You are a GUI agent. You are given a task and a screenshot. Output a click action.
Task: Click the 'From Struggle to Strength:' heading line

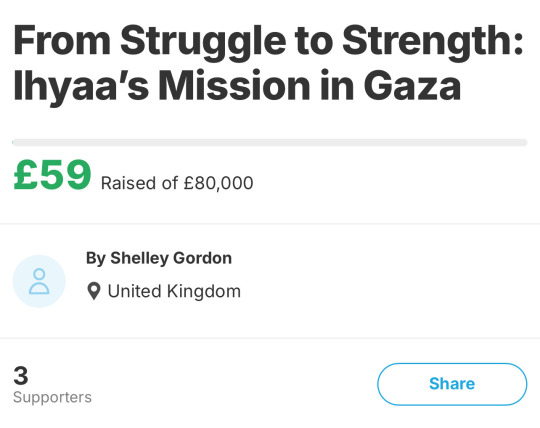pos(269,41)
